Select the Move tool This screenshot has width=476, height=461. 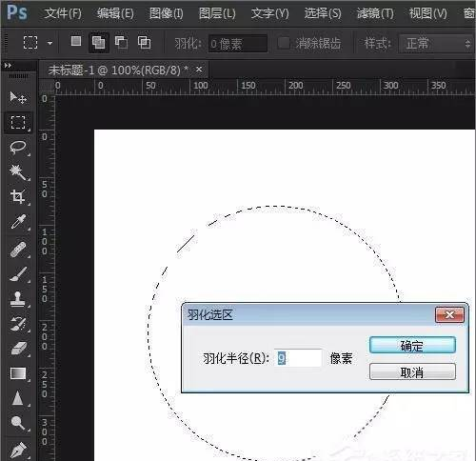click(x=18, y=97)
